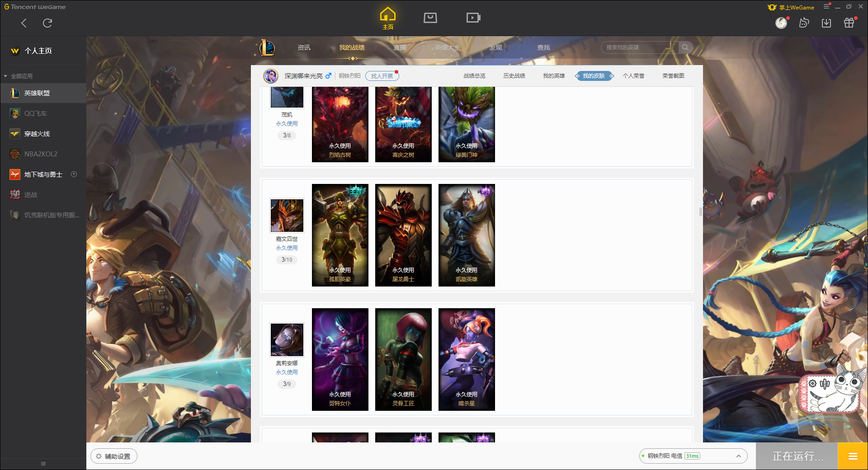The height and width of the screenshot is (470, 868).
Task: Click the user avatar in title bar
Action: coord(781,23)
